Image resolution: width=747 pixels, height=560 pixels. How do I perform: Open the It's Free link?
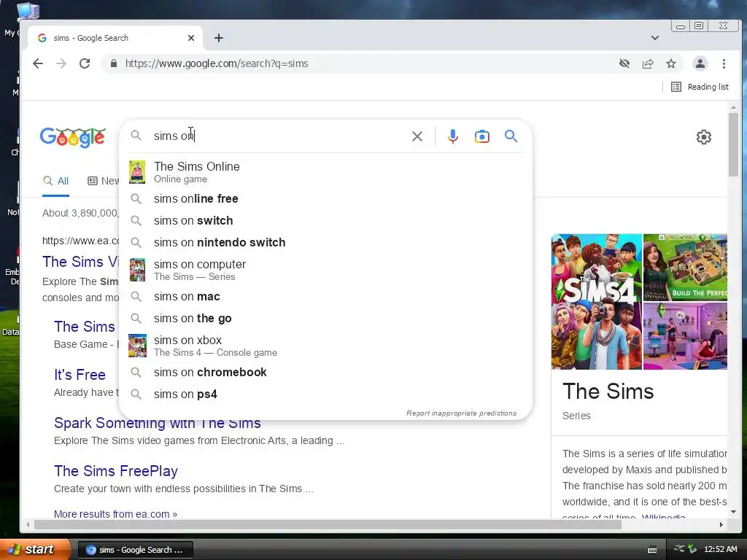[80, 375]
